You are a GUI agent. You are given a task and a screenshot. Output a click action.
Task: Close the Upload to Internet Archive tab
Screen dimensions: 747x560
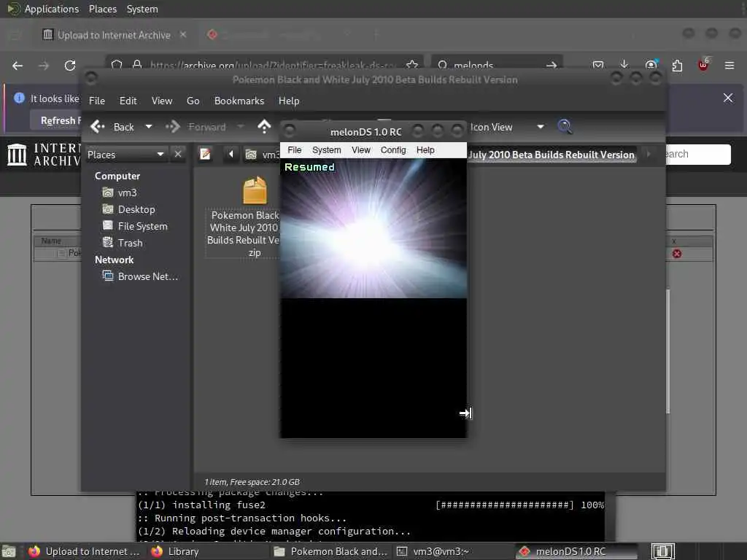(x=183, y=34)
